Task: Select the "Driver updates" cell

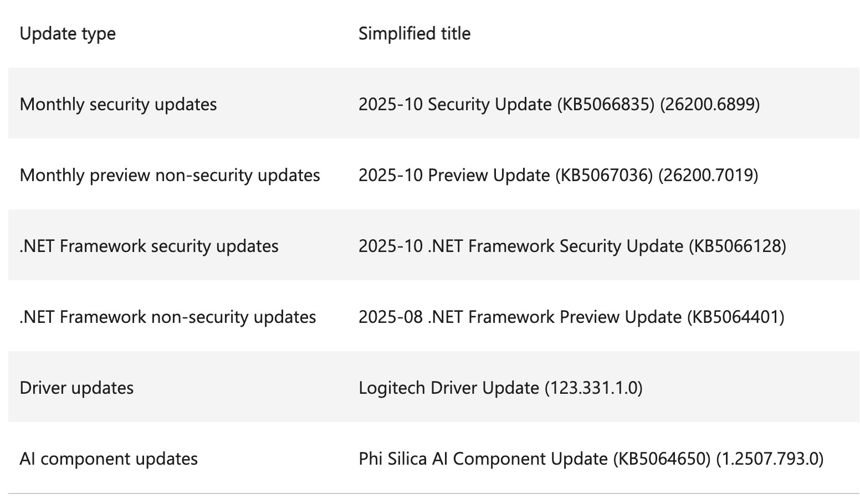Action: (x=76, y=388)
